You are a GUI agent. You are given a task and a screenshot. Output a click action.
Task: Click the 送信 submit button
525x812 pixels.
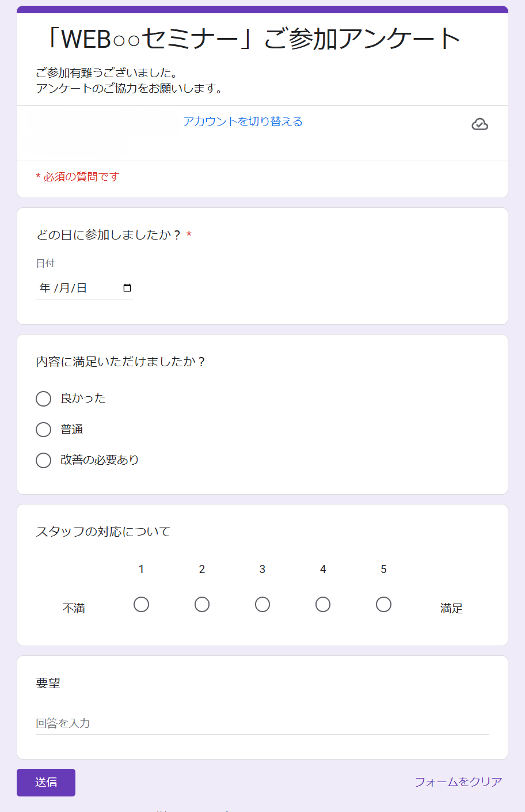point(46,782)
